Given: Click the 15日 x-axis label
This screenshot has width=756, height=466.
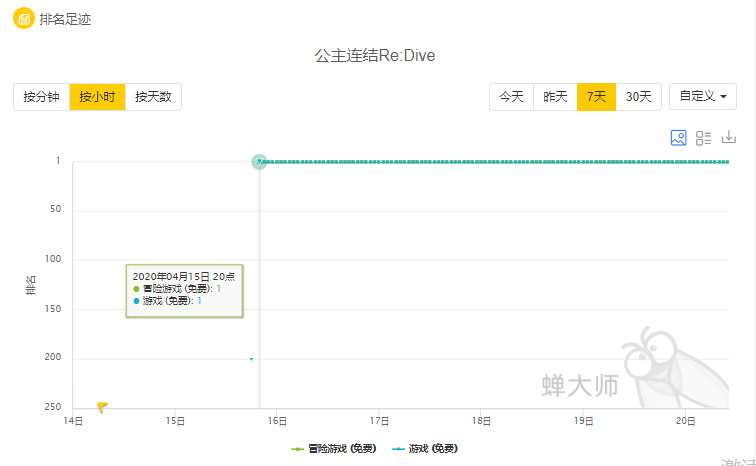Looking at the screenshot, I should click(x=175, y=421).
